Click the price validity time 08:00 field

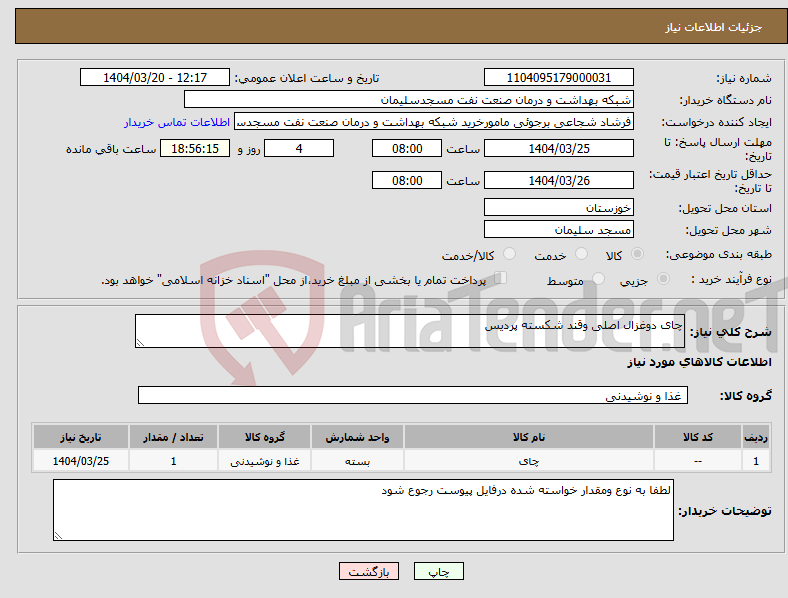pyautogui.click(x=407, y=180)
